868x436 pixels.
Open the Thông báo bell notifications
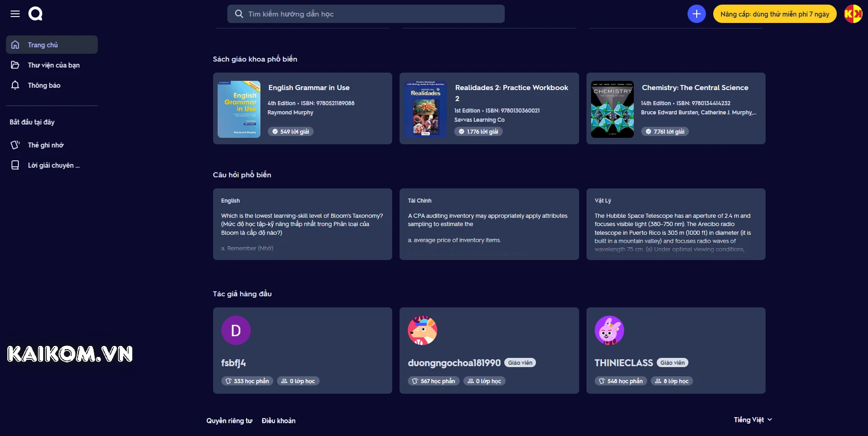point(44,85)
